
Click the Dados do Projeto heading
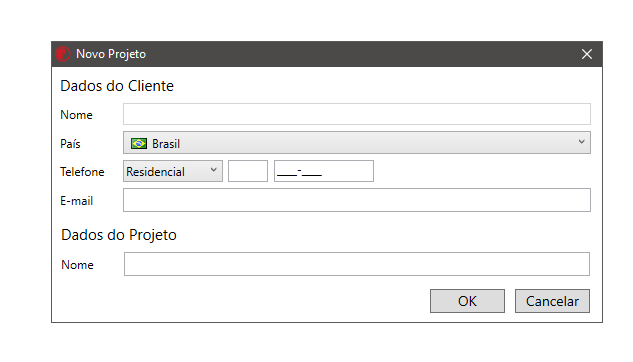click(x=119, y=235)
